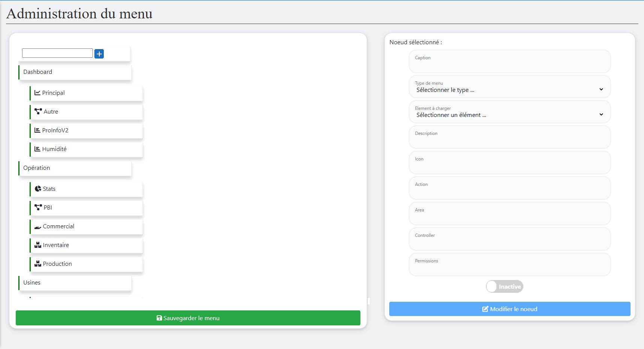The width and height of the screenshot is (644, 349).
Task: Select the Dashboard menu node
Action: pos(75,72)
